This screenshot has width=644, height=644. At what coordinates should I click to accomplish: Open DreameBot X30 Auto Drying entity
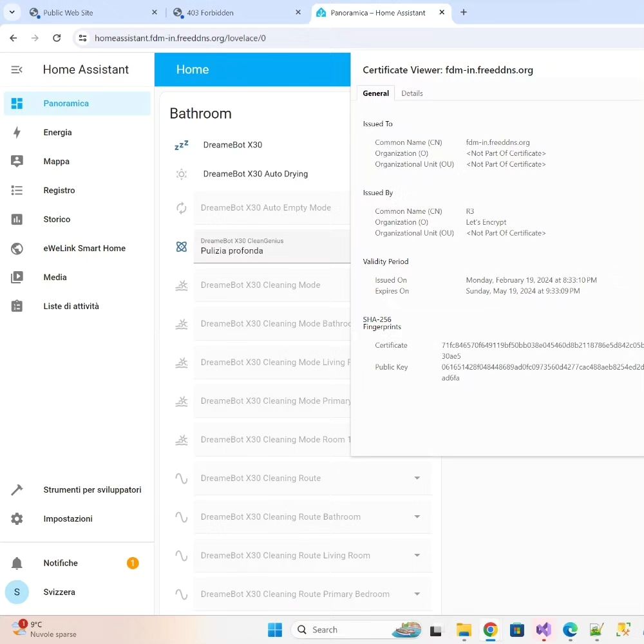256,174
